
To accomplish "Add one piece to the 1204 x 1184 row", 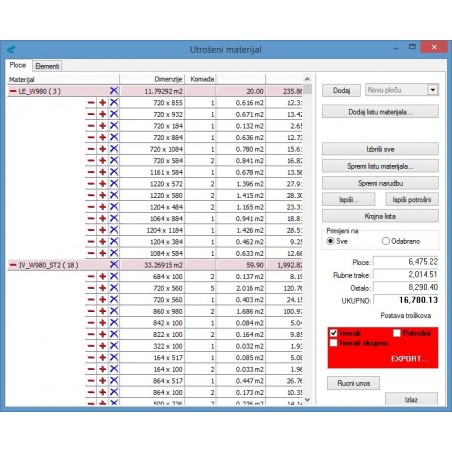I will coord(103,230).
